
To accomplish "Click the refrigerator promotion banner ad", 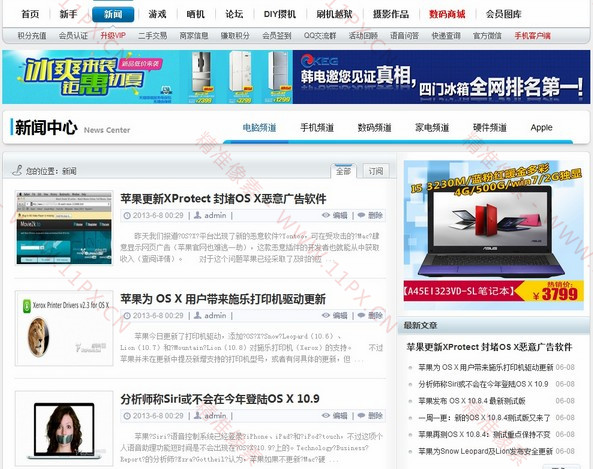I will click(296, 77).
